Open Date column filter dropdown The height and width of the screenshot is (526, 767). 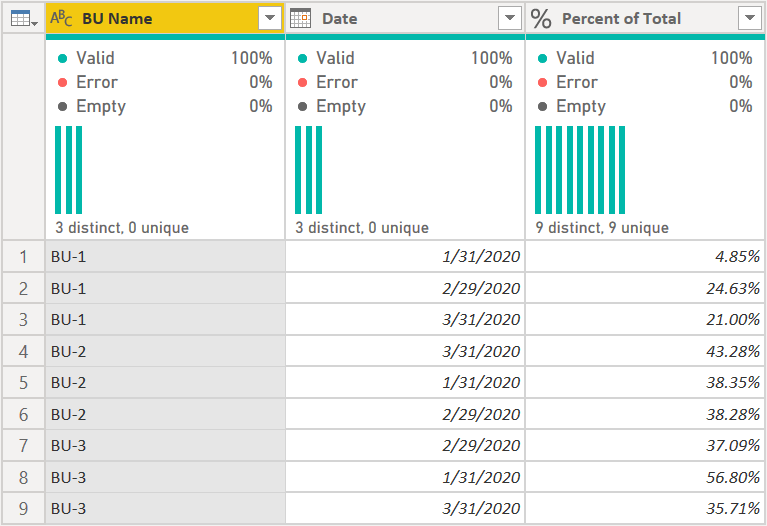[x=510, y=18]
